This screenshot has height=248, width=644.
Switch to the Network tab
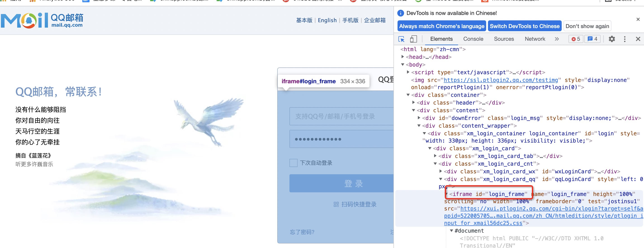tap(535, 39)
